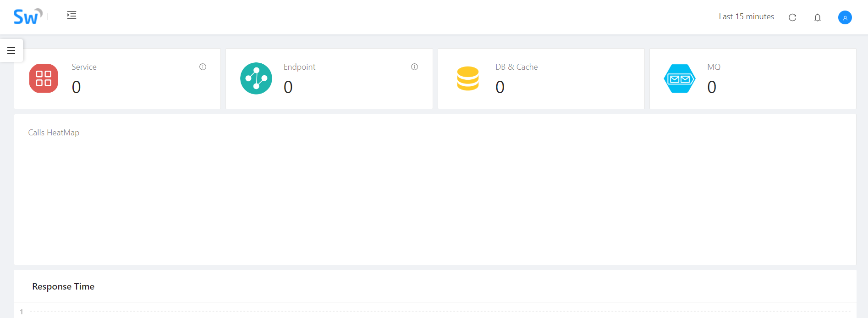Toggle the sidebar menu collapse icon
868x318 pixels.
pyautogui.click(x=71, y=15)
